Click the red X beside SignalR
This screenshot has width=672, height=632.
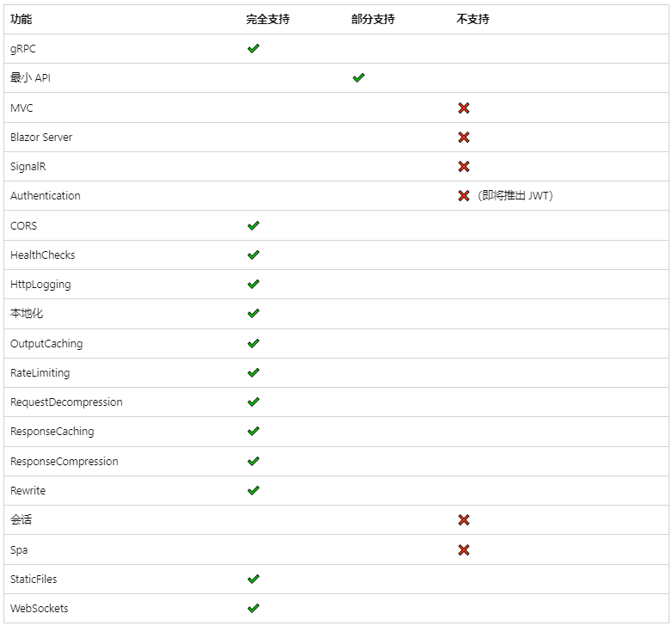point(464,167)
